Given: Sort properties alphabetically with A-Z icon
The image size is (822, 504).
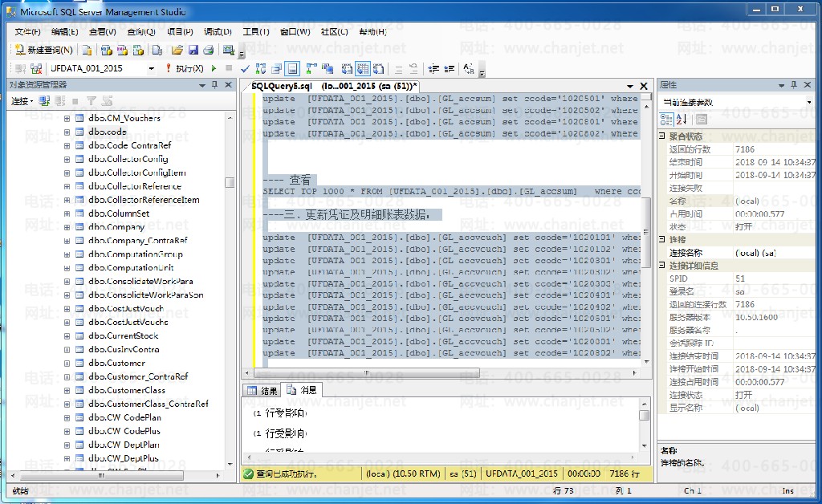Looking at the screenshot, I should [x=681, y=119].
